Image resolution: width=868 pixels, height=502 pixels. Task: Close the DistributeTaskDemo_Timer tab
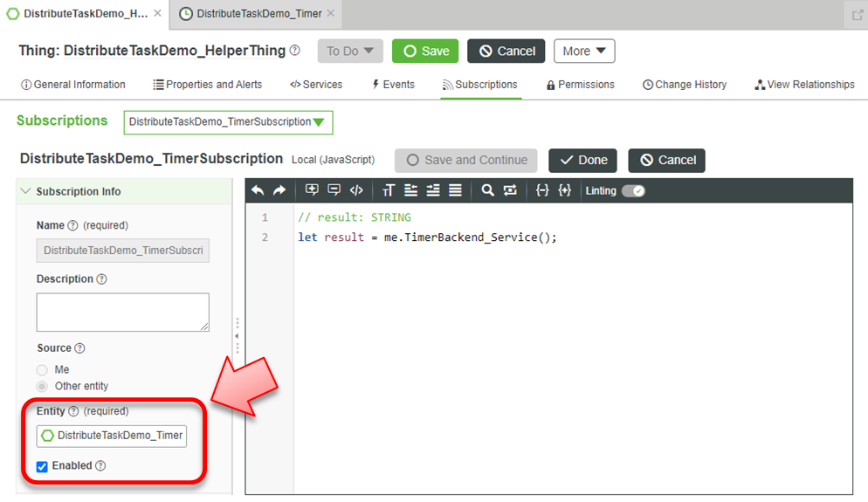click(x=330, y=13)
